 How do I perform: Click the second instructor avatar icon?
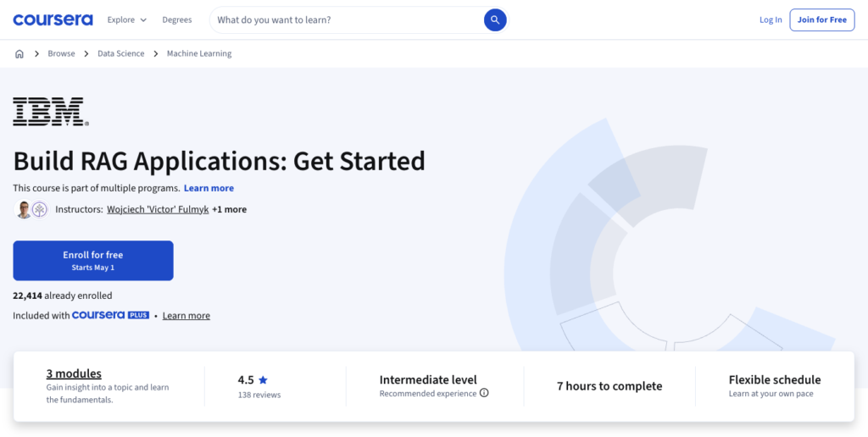click(x=39, y=210)
